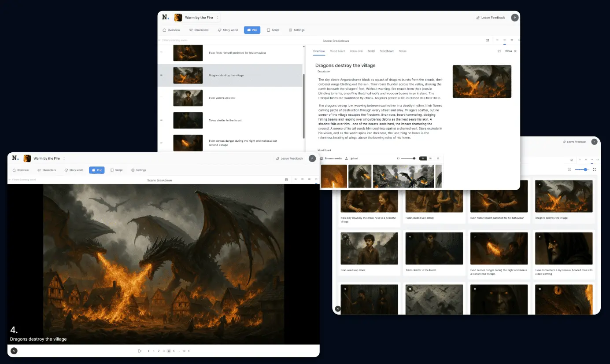Select page 5 in slideshow pagination
Image resolution: width=610 pixels, height=364 pixels.
tap(174, 351)
